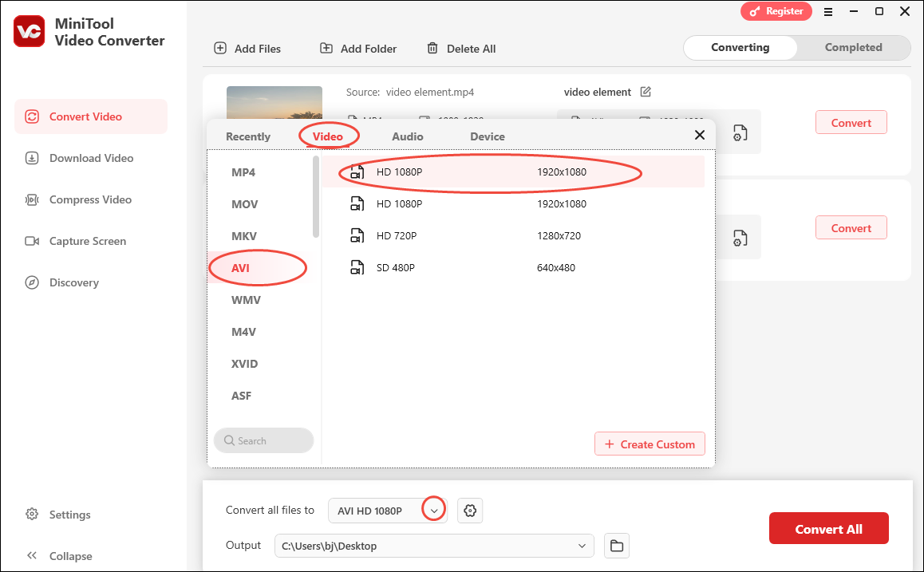Viewport: 924px width, 572px height.
Task: Edit the video element name icon
Action: 646,92
